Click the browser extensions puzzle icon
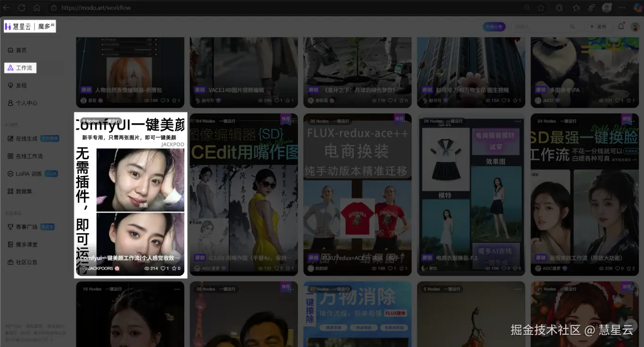The image size is (644, 347). [x=559, y=8]
